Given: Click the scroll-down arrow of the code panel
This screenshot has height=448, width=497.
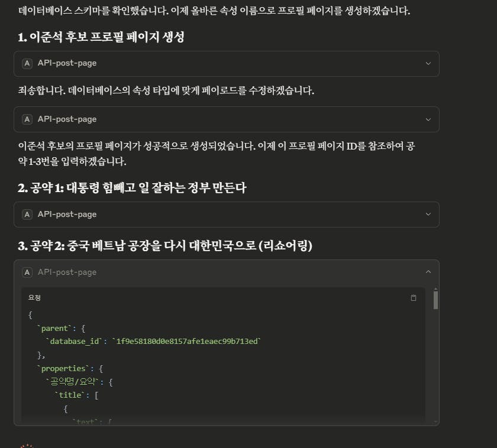Looking at the screenshot, I should click(435, 422).
